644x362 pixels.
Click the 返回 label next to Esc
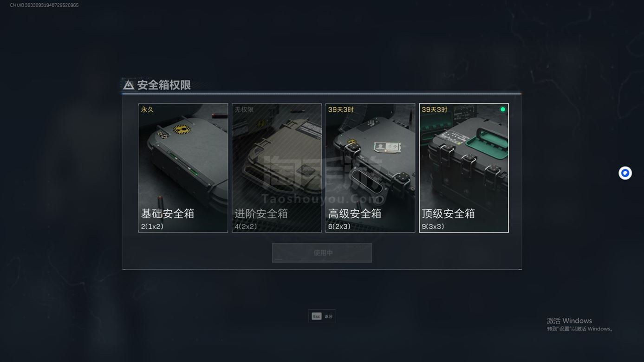coord(328,317)
